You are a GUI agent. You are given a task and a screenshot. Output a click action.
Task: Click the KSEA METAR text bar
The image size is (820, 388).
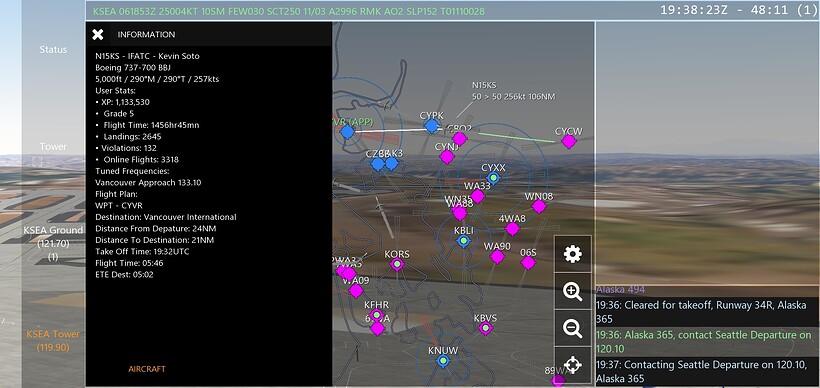pyautogui.click(x=289, y=11)
